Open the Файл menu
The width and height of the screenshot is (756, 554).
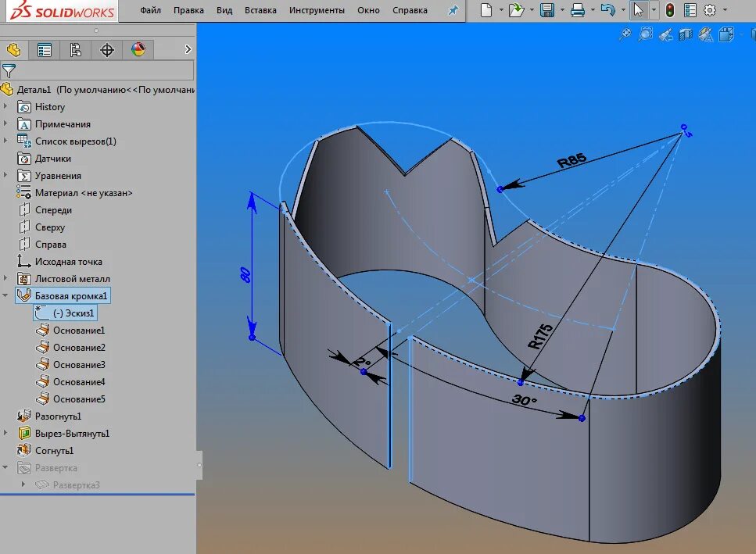(x=150, y=10)
